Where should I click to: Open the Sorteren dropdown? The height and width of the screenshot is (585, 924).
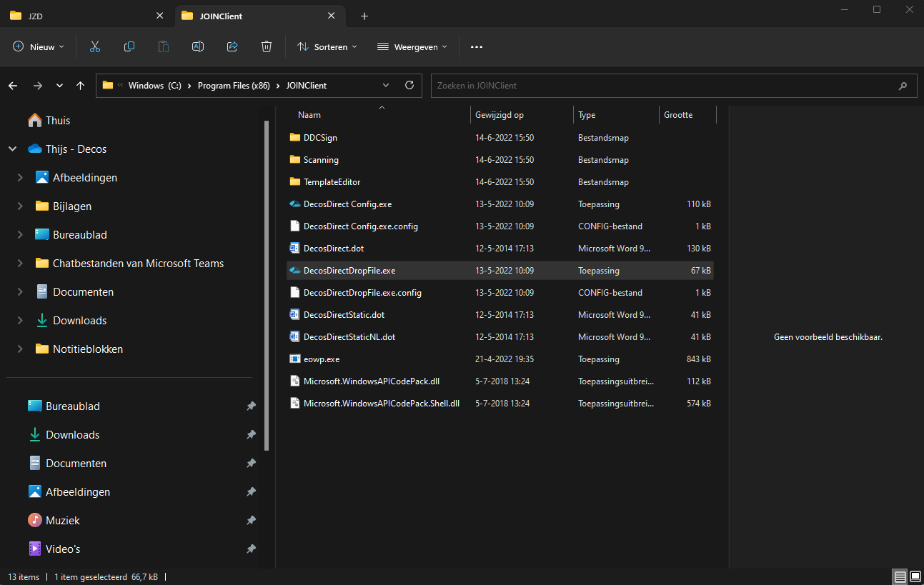point(327,46)
